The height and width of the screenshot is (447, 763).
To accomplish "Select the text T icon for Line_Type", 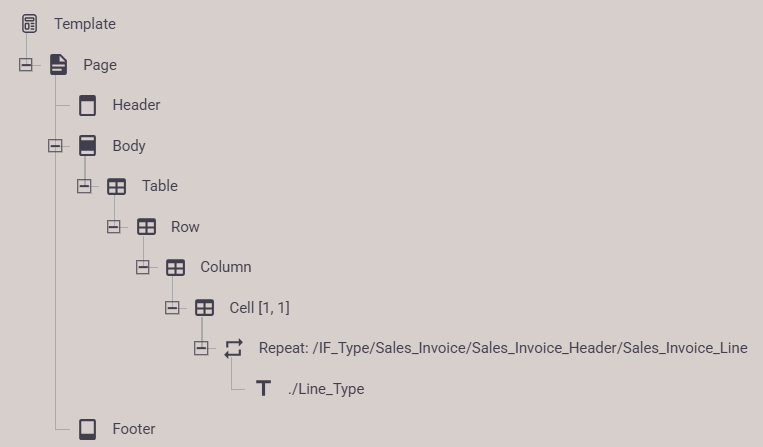I will [x=263, y=389].
